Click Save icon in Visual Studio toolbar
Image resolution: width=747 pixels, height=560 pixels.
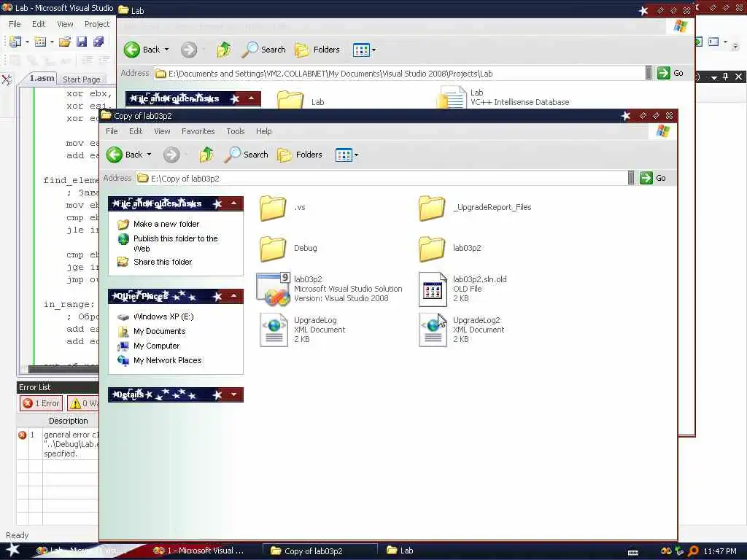[x=82, y=42]
